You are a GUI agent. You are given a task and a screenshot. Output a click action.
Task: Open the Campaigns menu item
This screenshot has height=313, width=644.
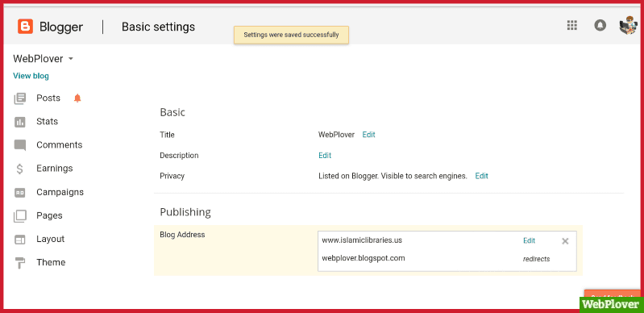[x=60, y=192]
